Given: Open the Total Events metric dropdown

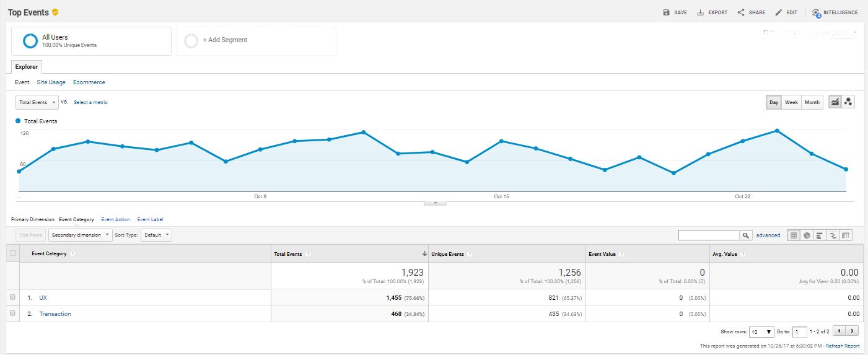Looking at the screenshot, I should click(x=37, y=102).
